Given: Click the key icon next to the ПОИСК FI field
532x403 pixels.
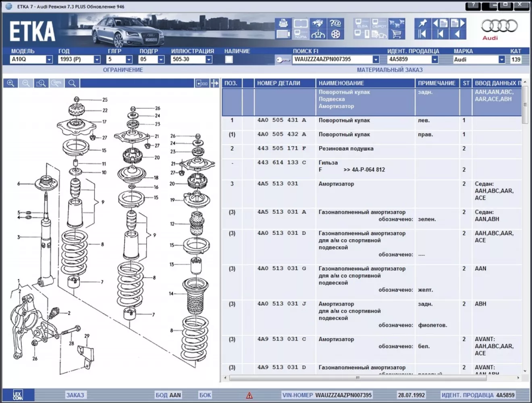Looking at the screenshot, I should pyautogui.click(x=283, y=60).
